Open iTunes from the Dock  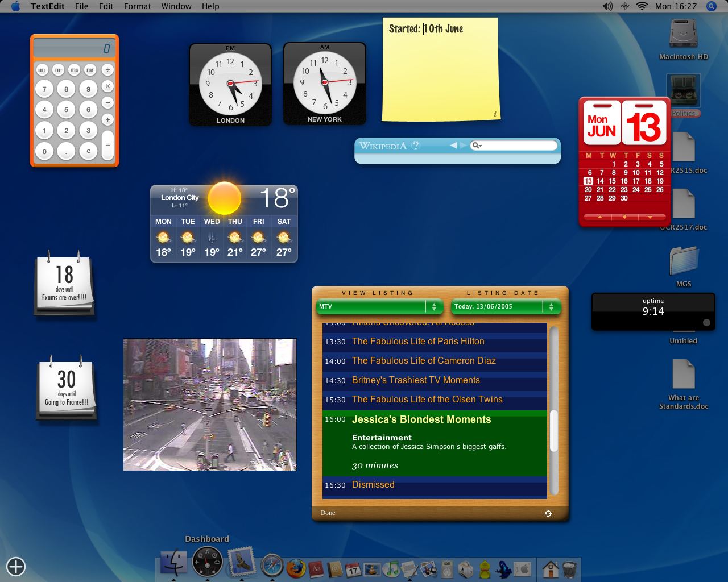(391, 569)
